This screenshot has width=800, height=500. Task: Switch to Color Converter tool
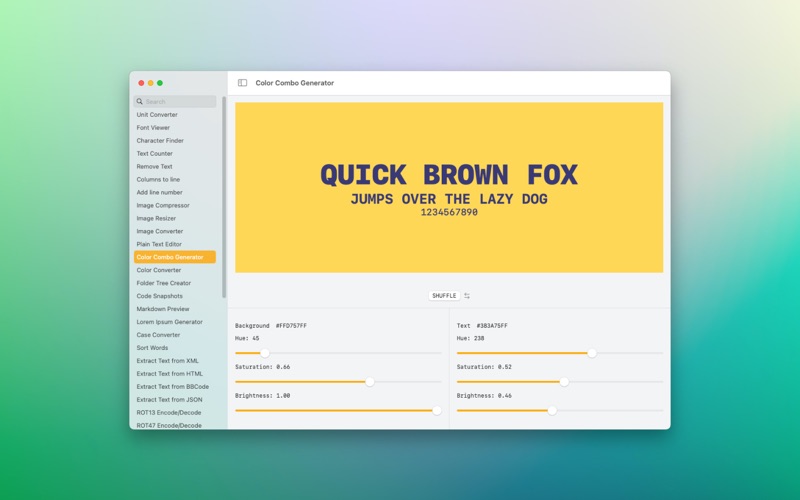tap(159, 270)
